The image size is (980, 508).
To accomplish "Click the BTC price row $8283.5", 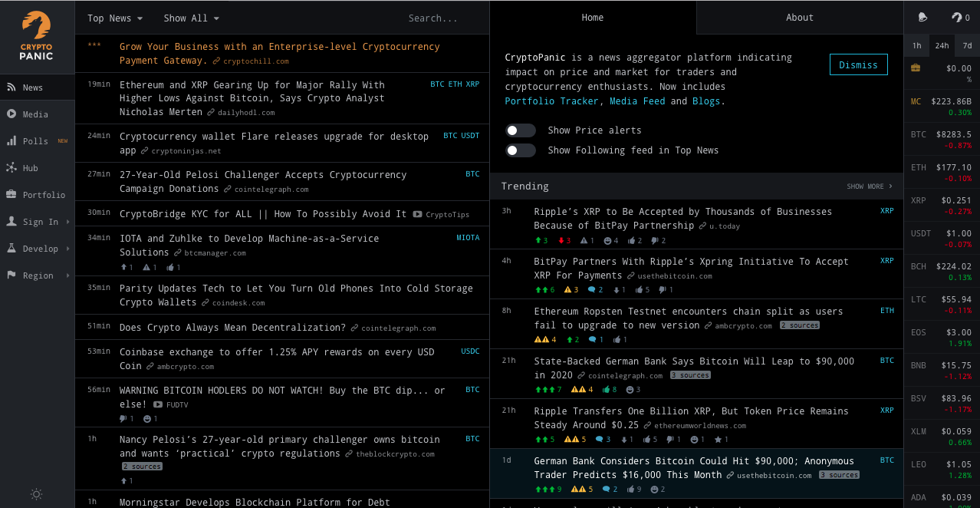I will [942, 139].
